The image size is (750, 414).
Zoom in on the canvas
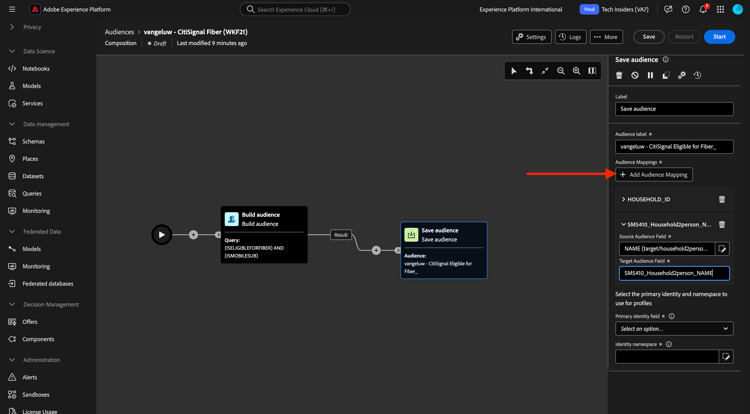click(576, 71)
